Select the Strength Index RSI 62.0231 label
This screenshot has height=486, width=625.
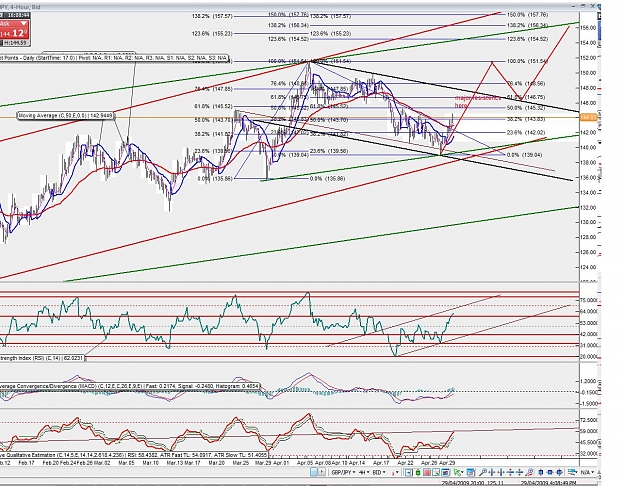tap(42, 358)
